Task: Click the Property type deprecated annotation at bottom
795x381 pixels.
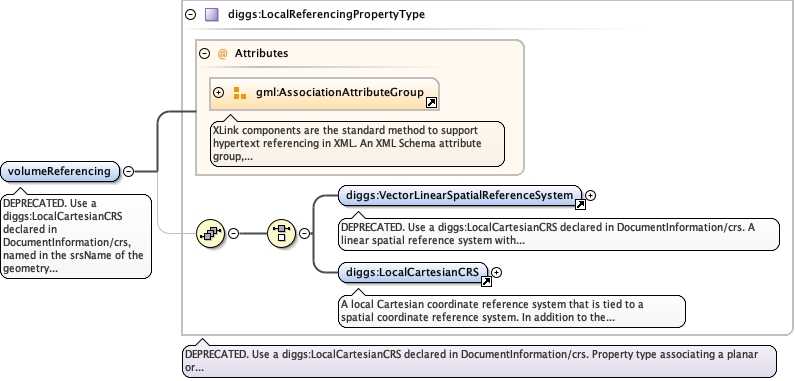Action: point(479,361)
